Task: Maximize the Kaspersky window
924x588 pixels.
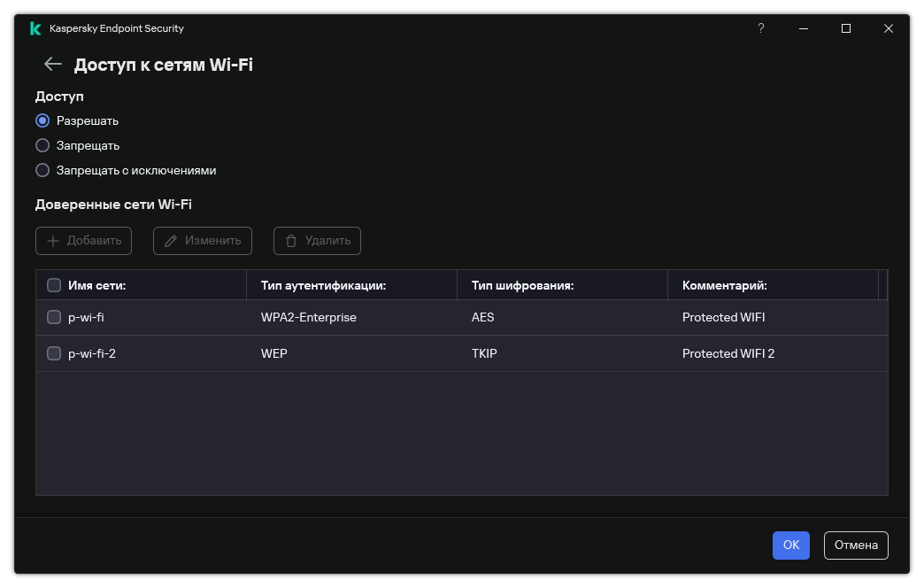Action: pos(845,28)
